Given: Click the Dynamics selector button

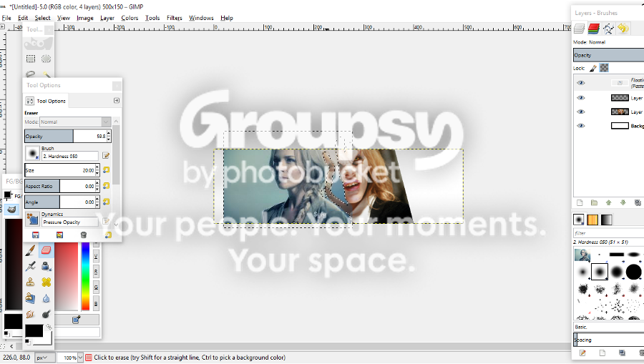Looking at the screenshot, I should [x=32, y=219].
